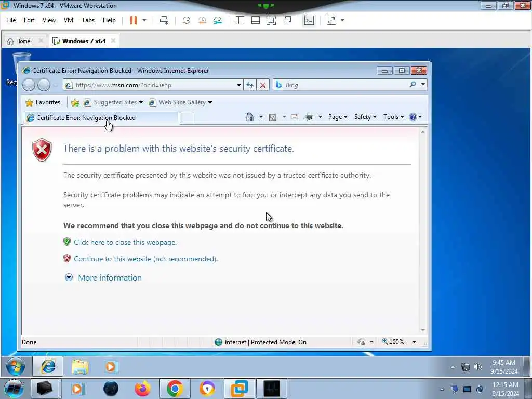The width and height of the screenshot is (532, 399).
Task: Print the page with the printer icon
Action: tap(309, 117)
